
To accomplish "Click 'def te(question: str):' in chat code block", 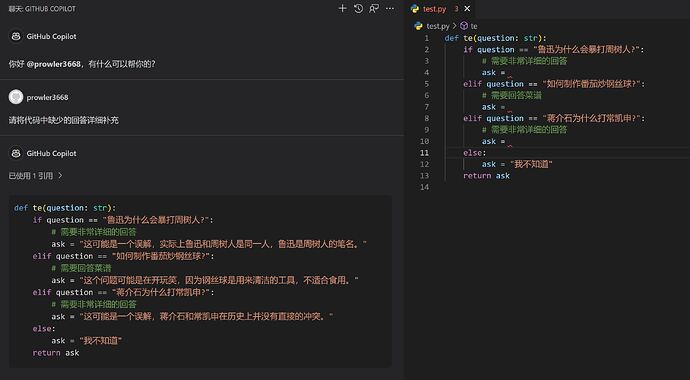I will (65, 208).
